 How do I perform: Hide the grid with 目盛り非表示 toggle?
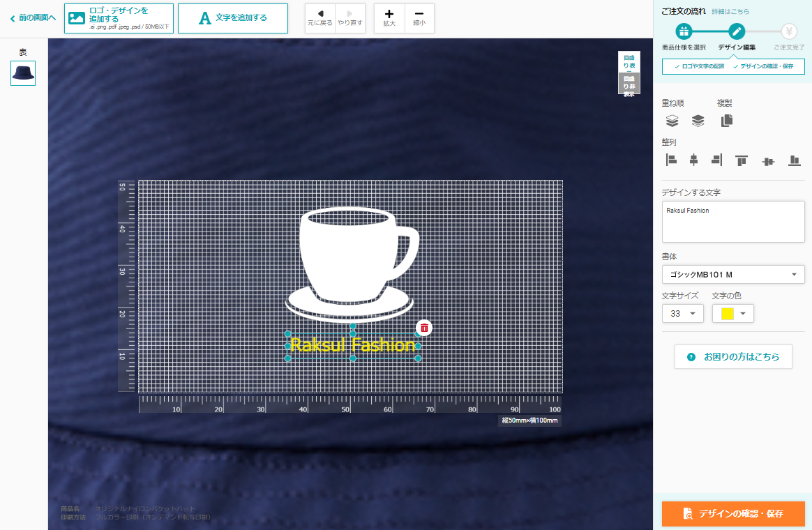[629, 84]
